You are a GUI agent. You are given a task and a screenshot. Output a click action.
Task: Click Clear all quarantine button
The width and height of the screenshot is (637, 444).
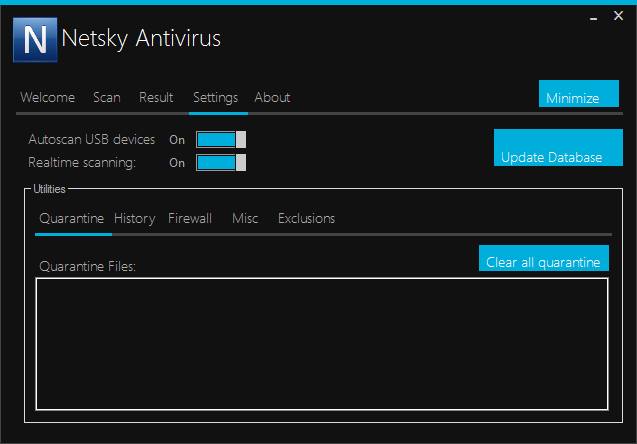(x=544, y=258)
